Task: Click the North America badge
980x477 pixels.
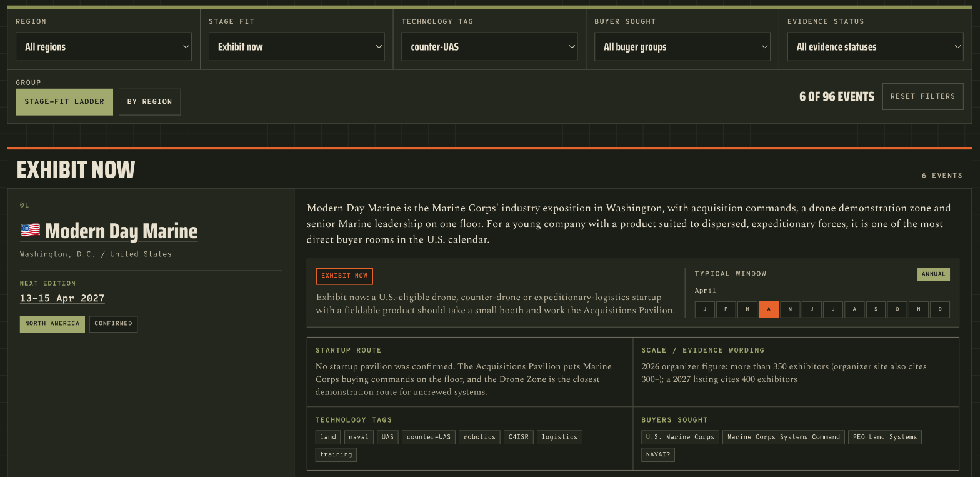Action: (52, 324)
